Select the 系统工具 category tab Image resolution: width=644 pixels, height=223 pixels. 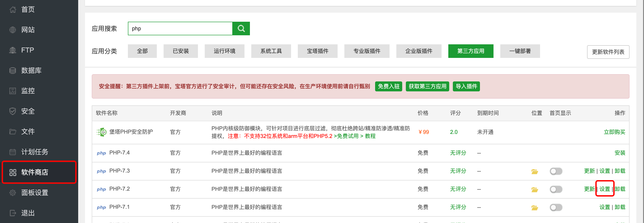coord(271,51)
